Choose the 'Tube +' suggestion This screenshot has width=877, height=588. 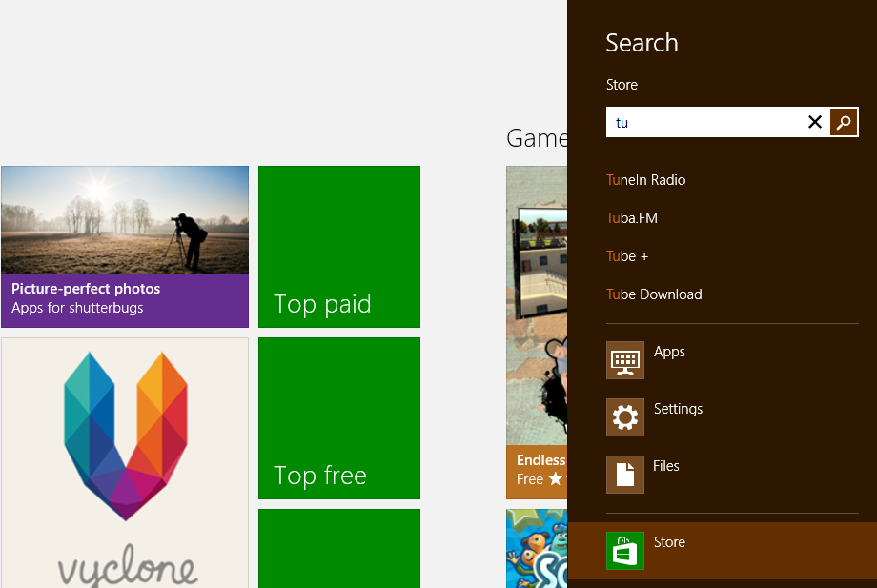point(627,256)
